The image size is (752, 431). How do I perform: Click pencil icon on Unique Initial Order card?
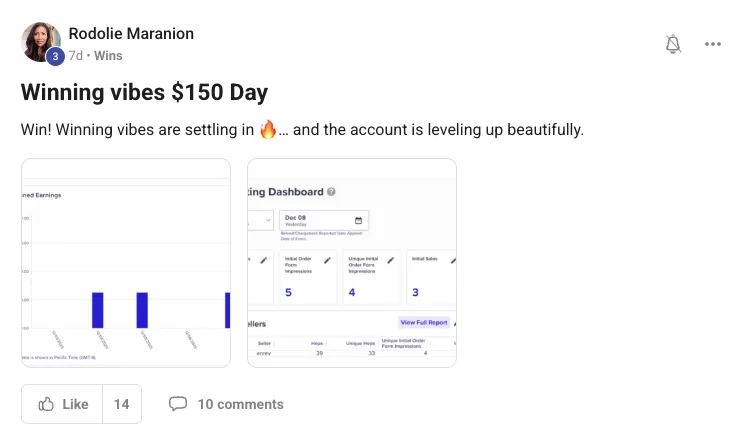tap(390, 260)
